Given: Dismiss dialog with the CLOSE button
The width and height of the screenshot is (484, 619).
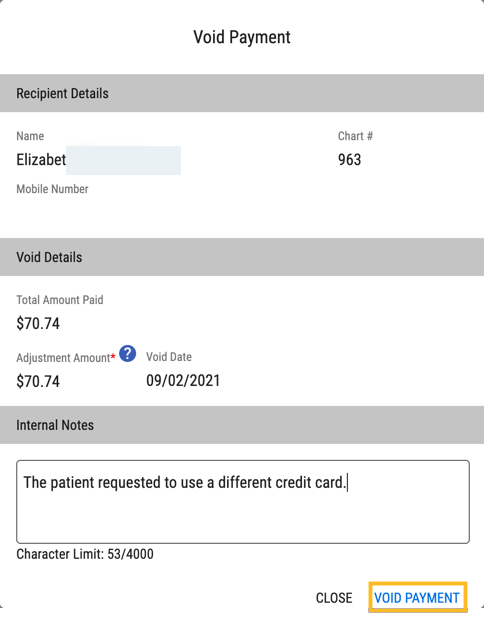Looking at the screenshot, I should (x=334, y=598).
